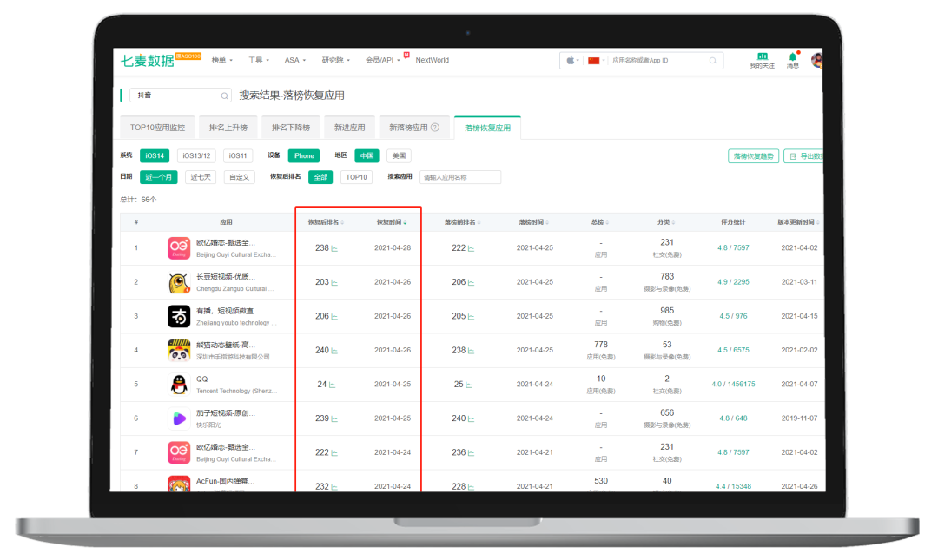Click the trend chart icon beside QQ's rank 24
The width and height of the screenshot is (938, 560).
(x=332, y=385)
